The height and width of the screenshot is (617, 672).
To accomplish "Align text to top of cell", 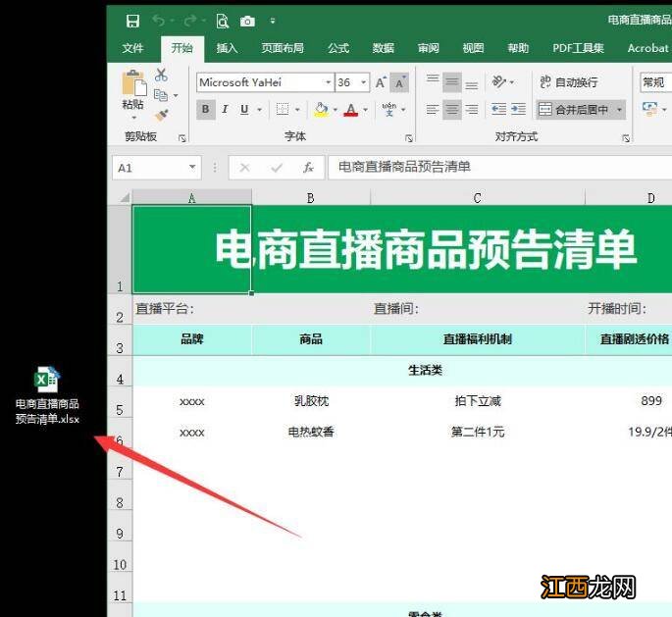I will point(433,78).
